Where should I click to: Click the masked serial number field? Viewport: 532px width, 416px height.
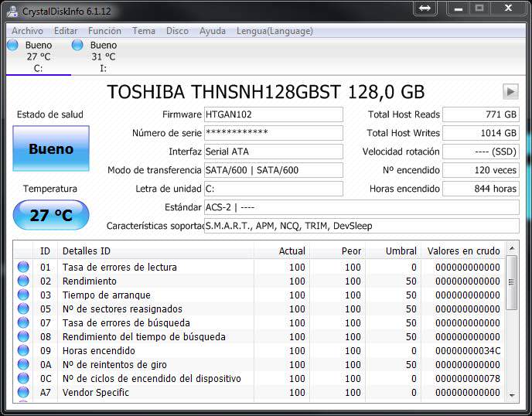click(x=274, y=133)
